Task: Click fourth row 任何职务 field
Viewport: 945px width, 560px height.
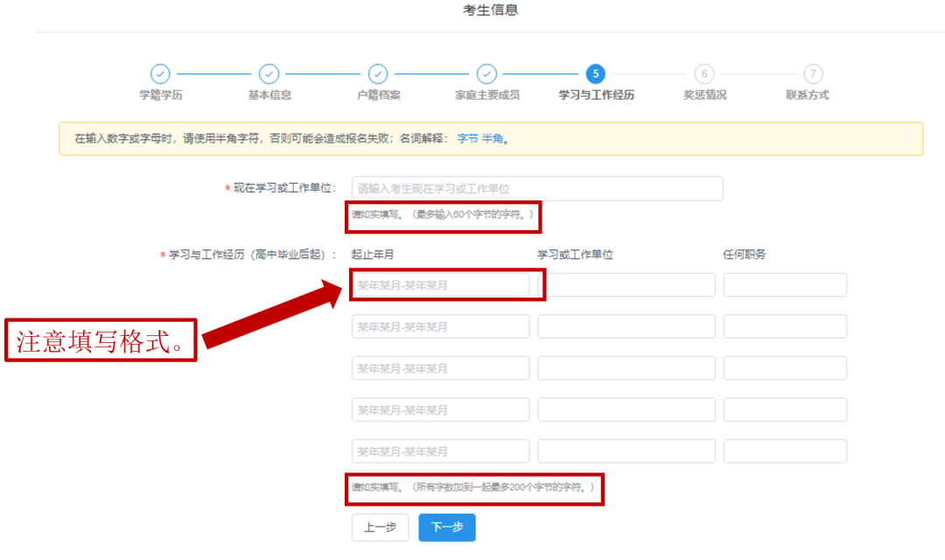Action: (785, 409)
